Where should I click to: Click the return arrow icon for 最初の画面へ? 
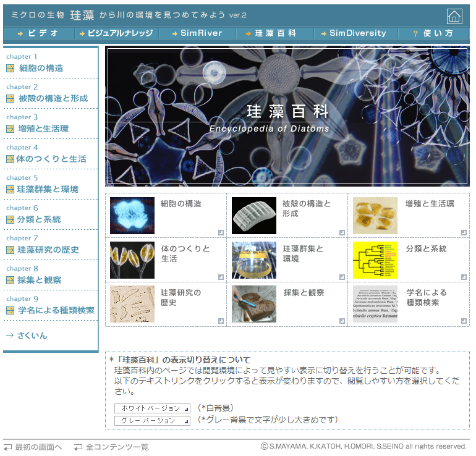tap(7, 447)
